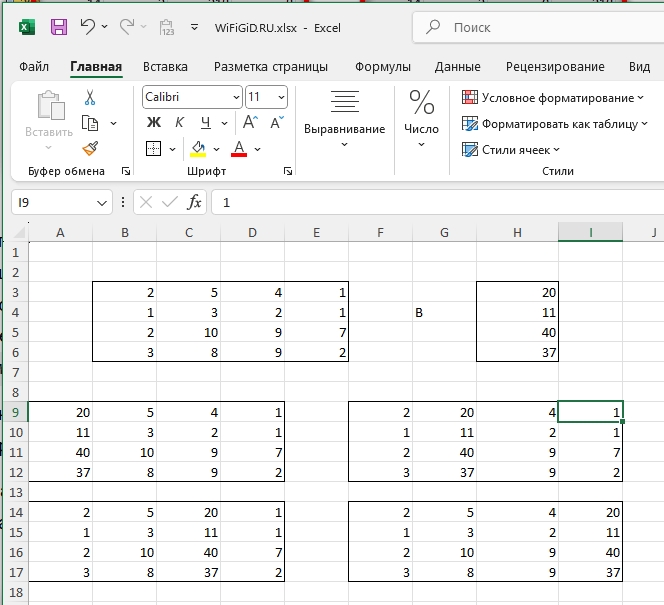Click the Cut scissors icon
Viewport: 664px width, 605px height.
90,97
